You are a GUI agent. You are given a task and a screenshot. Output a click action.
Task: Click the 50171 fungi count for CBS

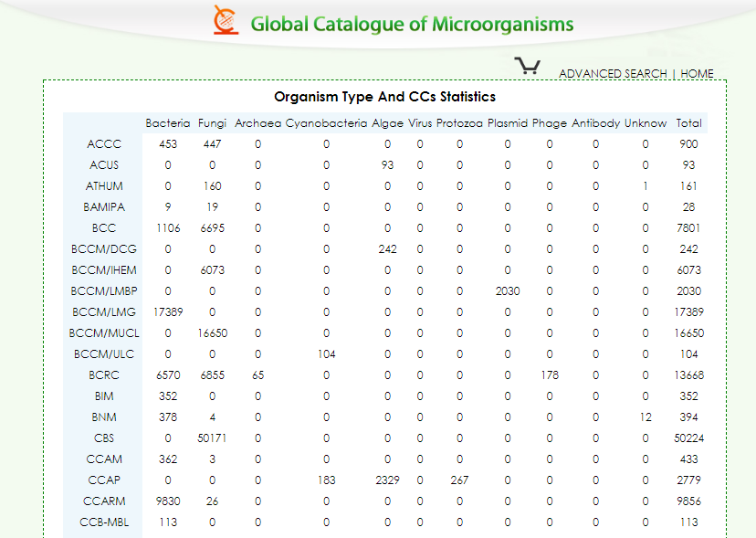(x=212, y=438)
